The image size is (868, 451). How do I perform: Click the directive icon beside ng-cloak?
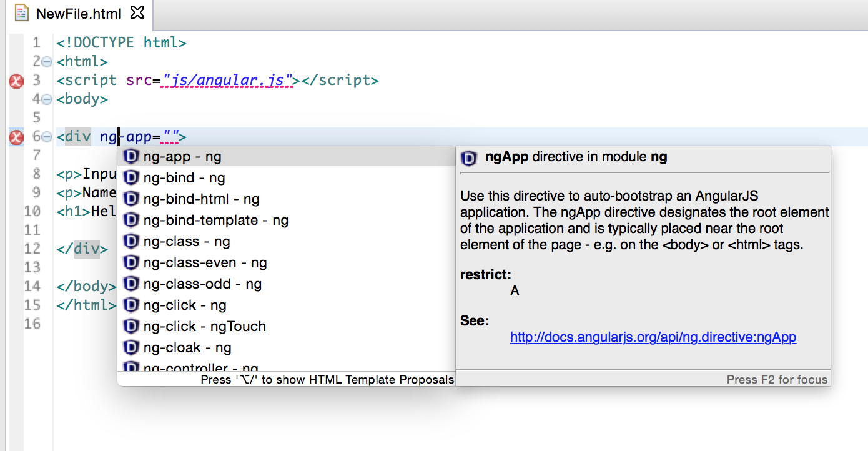click(131, 348)
